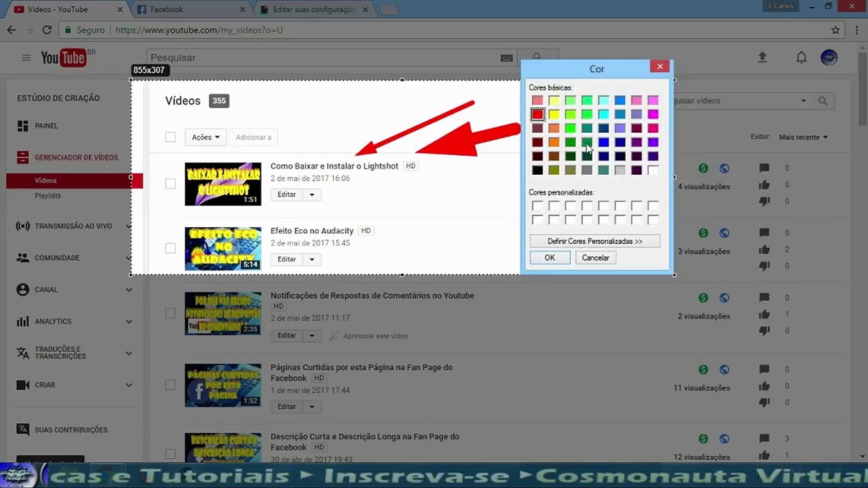This screenshot has height=488, width=868.
Task: Select Gerenciador de Vídeos in the sidebar
Action: tap(76, 157)
